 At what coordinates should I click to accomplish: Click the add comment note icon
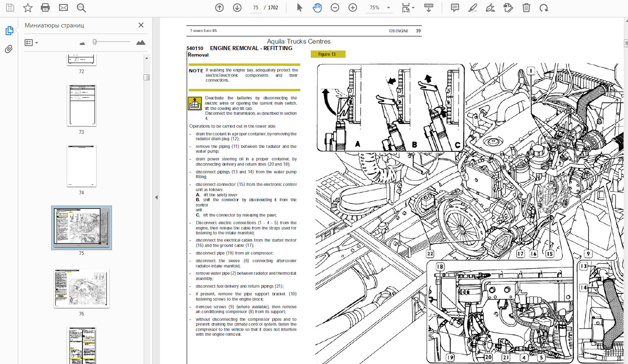[455, 8]
